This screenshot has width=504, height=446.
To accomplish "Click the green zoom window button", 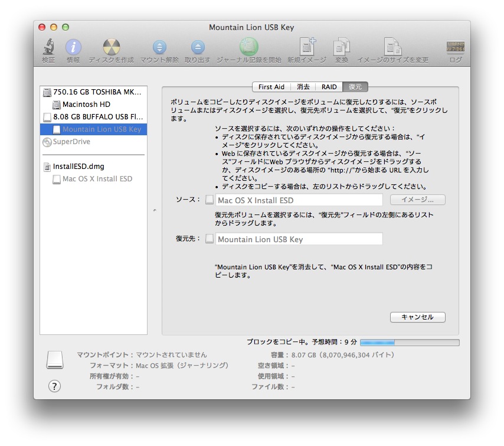I will tap(66, 27).
